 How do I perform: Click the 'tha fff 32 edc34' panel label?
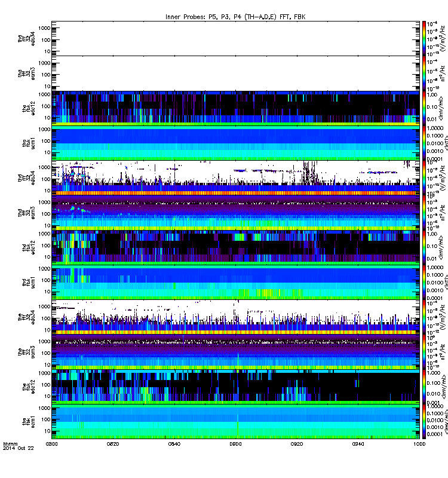26,38
